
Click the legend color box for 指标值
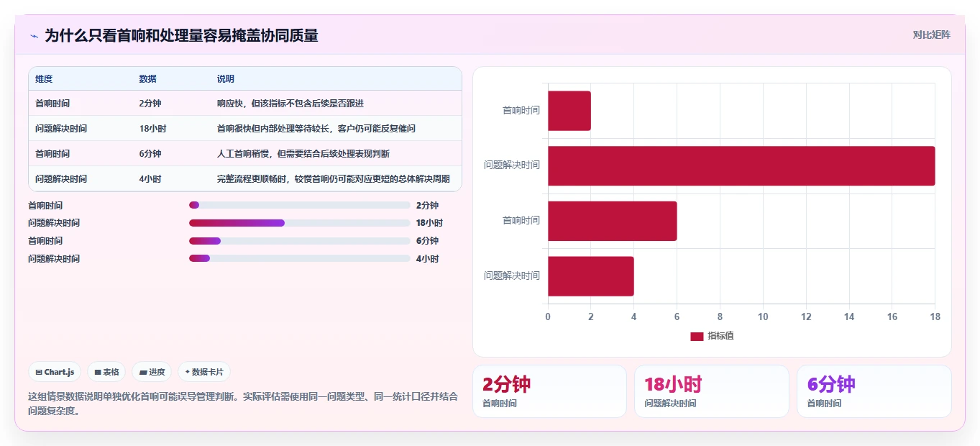(697, 336)
